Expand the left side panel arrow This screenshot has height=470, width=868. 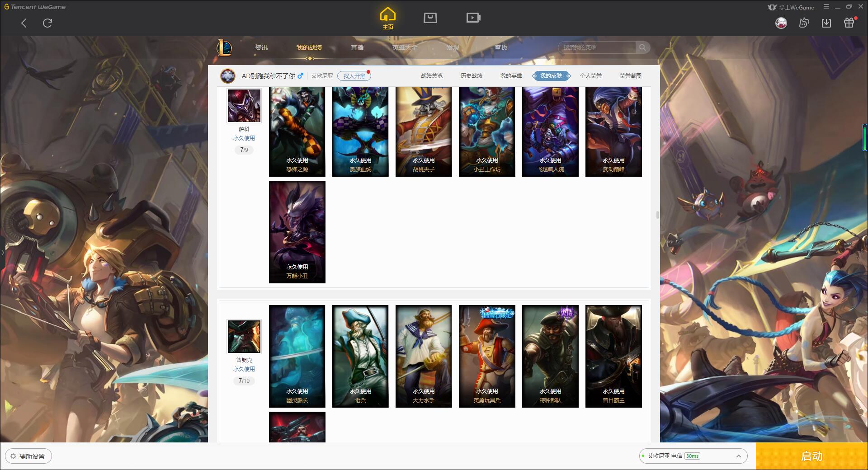pyautogui.click(x=2, y=253)
